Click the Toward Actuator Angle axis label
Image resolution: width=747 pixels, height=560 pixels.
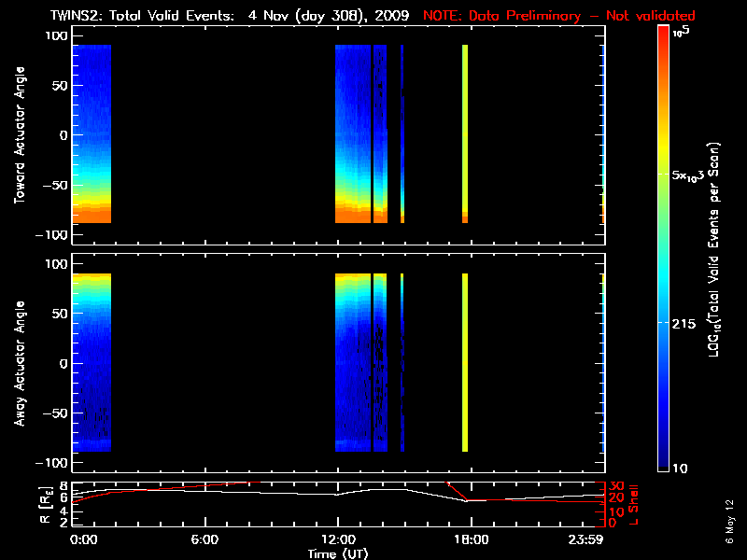[x=20, y=134]
